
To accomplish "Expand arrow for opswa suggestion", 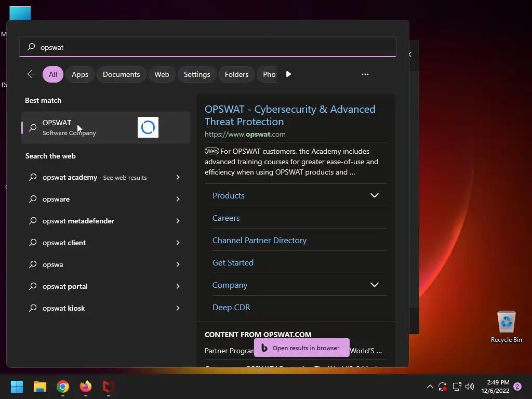I will (178, 264).
